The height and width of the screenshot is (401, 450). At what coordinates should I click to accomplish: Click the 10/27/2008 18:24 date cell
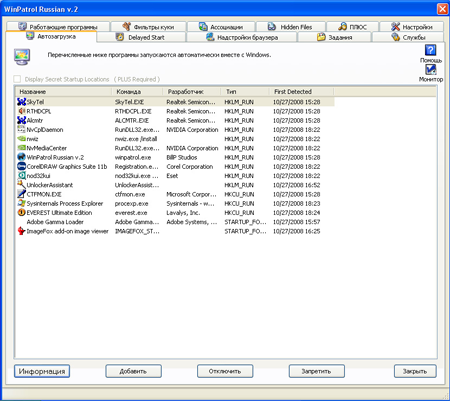[x=297, y=213]
